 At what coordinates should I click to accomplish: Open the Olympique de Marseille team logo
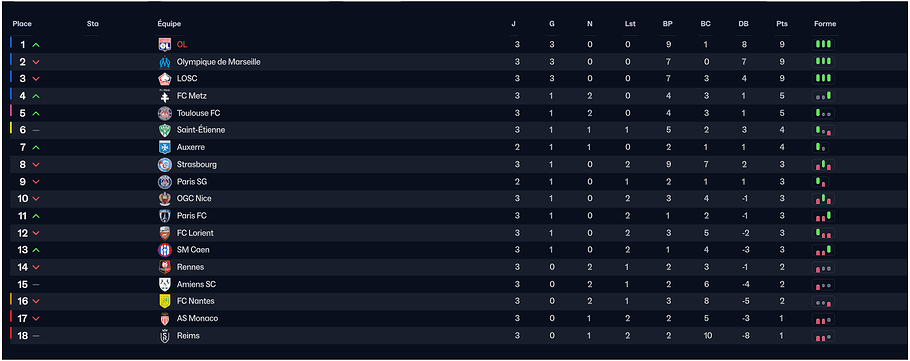165,62
